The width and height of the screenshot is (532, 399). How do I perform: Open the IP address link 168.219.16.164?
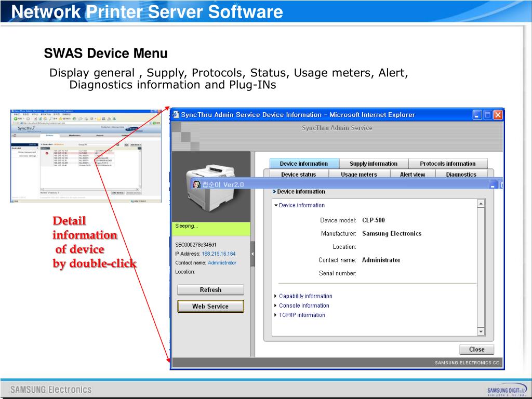(219, 254)
